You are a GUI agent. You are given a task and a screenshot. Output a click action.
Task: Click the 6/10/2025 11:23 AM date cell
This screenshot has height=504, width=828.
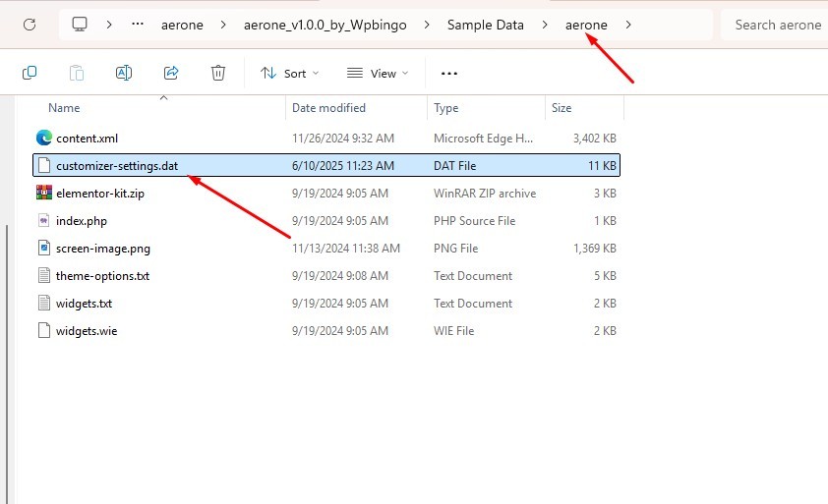click(343, 166)
